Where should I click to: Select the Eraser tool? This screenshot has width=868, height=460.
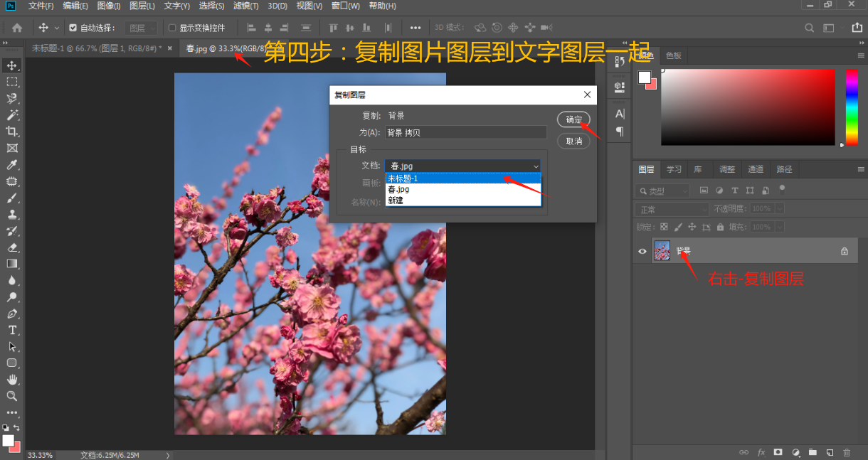pos(12,247)
